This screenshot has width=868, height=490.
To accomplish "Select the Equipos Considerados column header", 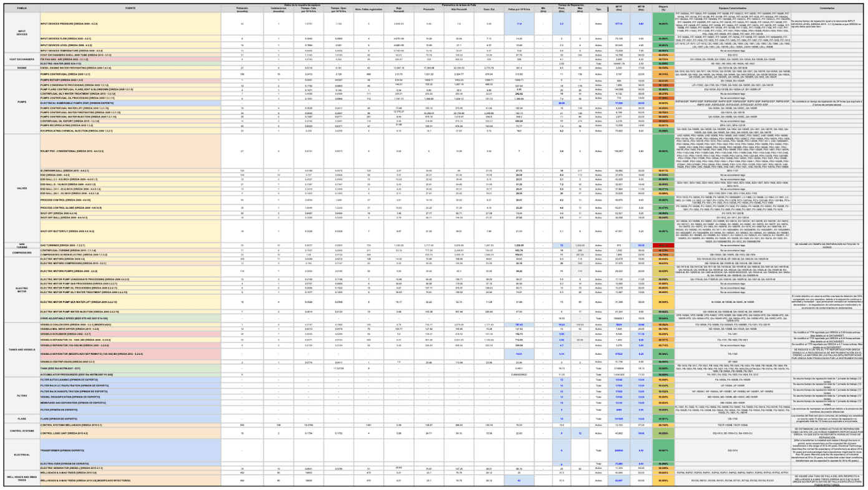I will [x=733, y=8].
